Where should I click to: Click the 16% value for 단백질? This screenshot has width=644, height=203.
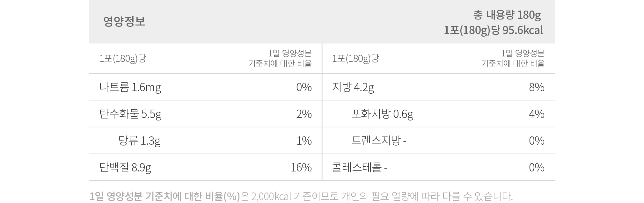click(301, 168)
